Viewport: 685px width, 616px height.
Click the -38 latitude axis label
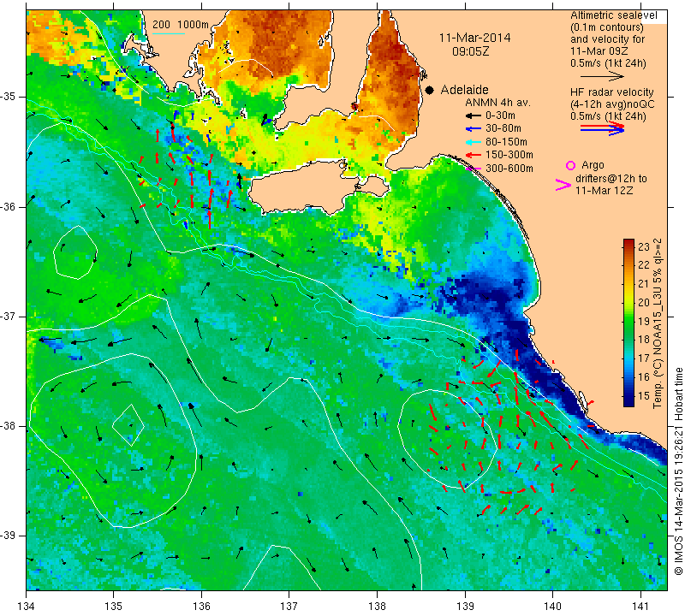click(9, 426)
